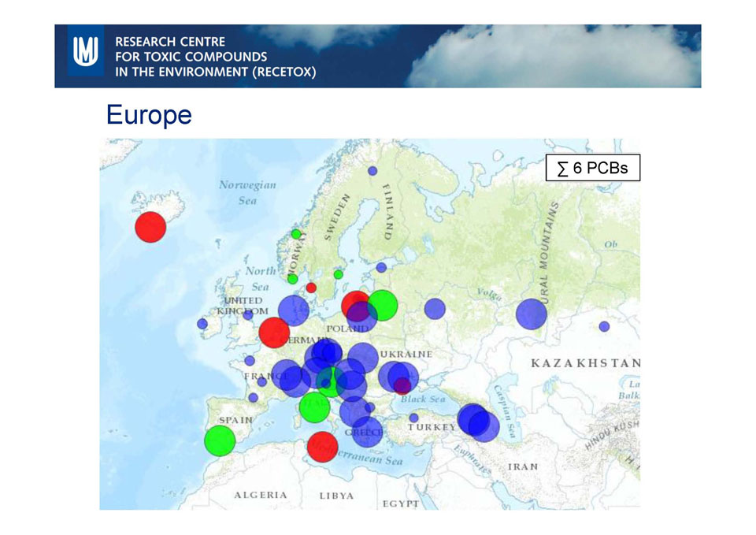The image size is (756, 535).
Task: Click the small red dot over Denmark
Action: tap(311, 288)
